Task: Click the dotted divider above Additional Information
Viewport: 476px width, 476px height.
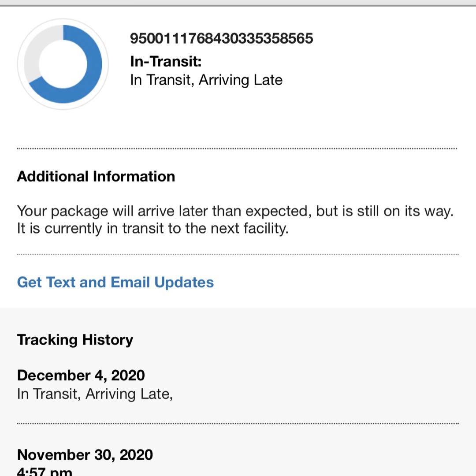Action: (237, 149)
